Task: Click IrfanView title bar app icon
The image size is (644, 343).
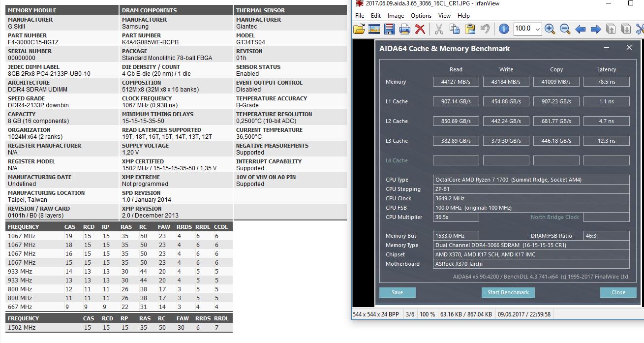Action: pyautogui.click(x=359, y=3)
